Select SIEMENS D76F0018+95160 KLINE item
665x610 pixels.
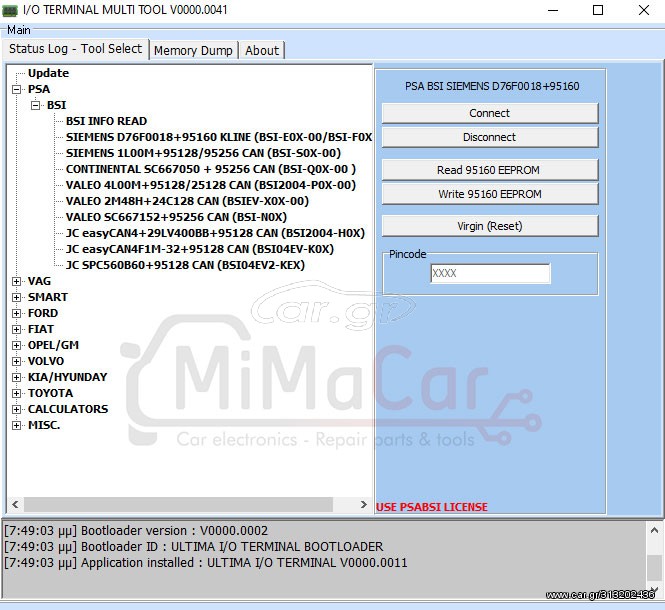(219, 137)
